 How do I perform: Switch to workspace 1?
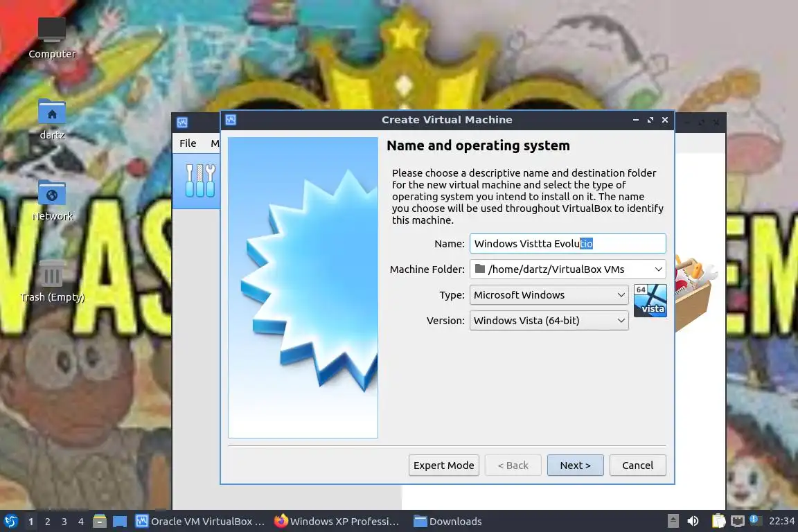(x=30, y=522)
